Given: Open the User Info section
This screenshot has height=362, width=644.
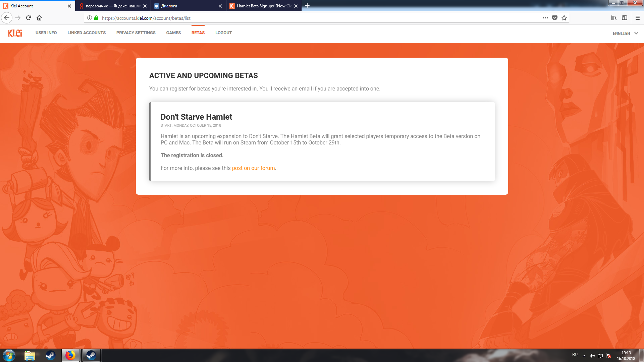Looking at the screenshot, I should point(46,33).
